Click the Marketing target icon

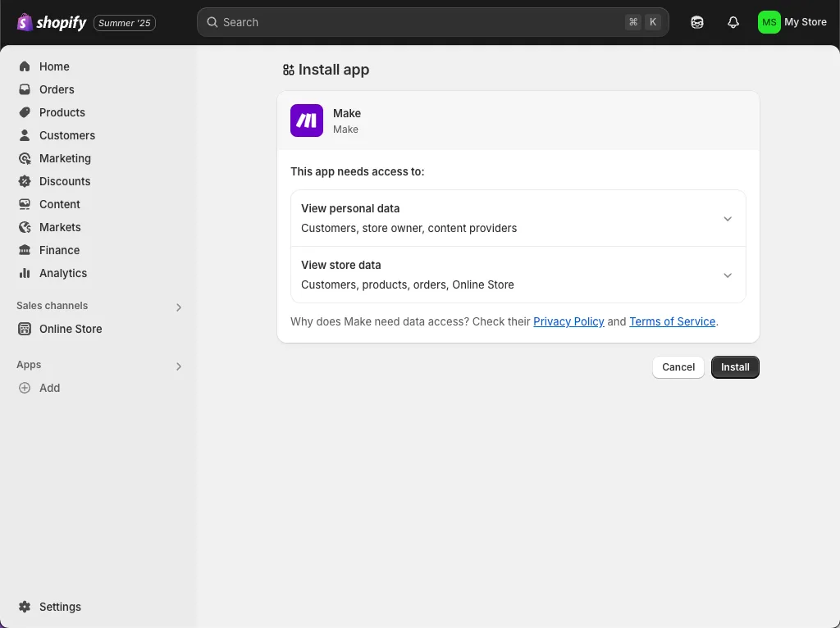pyautogui.click(x=25, y=158)
